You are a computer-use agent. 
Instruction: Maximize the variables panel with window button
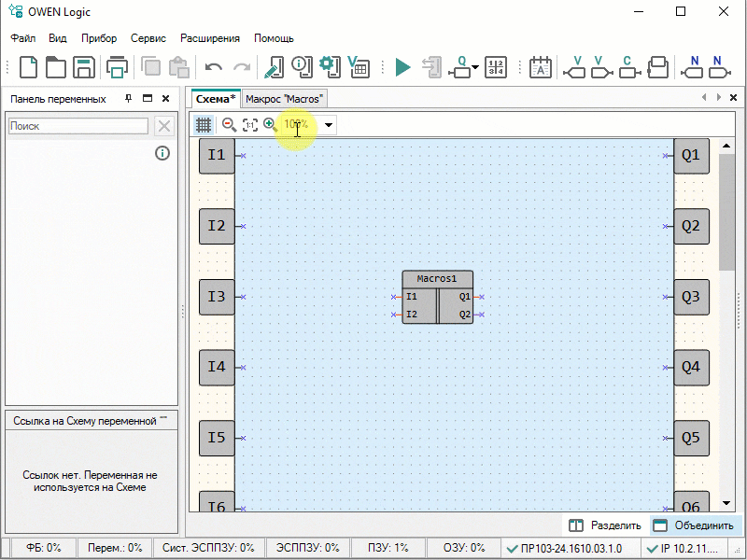(x=147, y=98)
